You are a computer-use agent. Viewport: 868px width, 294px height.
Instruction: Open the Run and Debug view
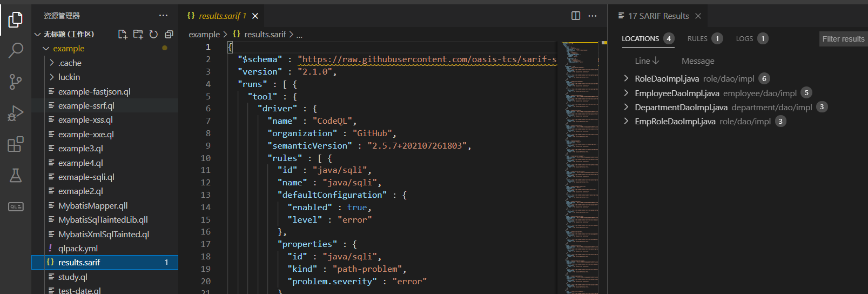[x=16, y=113]
